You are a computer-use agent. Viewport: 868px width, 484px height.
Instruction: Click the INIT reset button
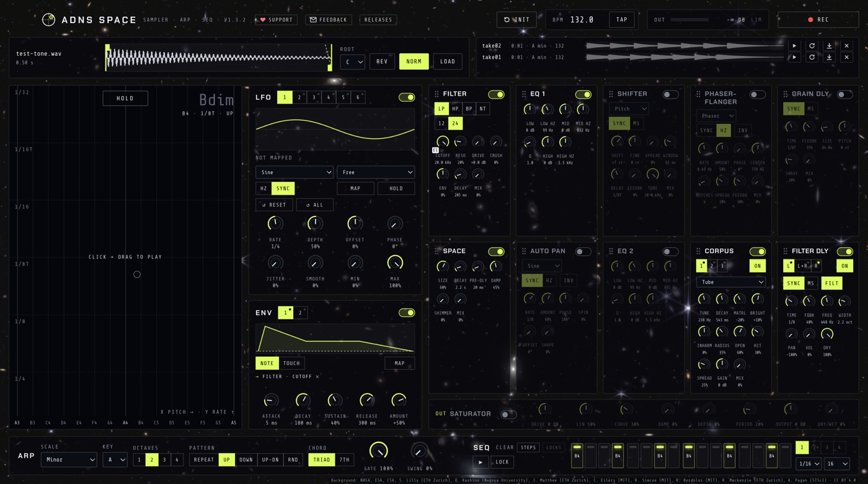(516, 20)
